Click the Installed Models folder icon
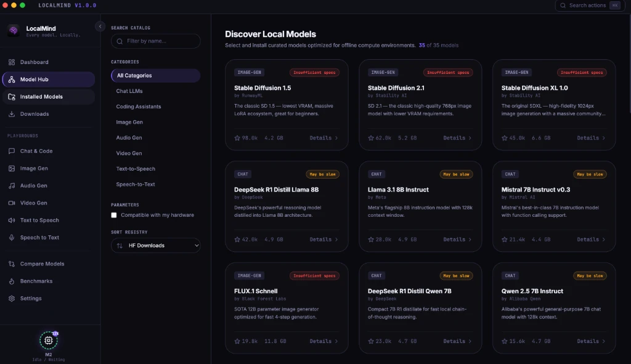Image resolution: width=631 pixels, height=364 pixels. coord(12,97)
